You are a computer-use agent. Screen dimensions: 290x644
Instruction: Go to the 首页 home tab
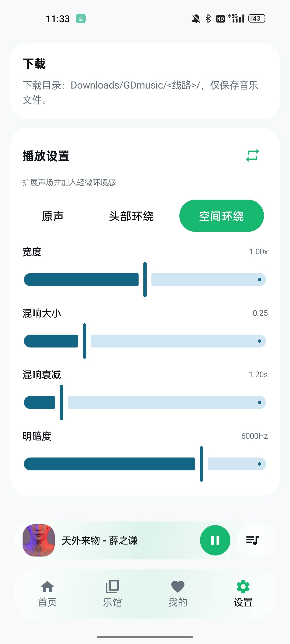[47, 594]
